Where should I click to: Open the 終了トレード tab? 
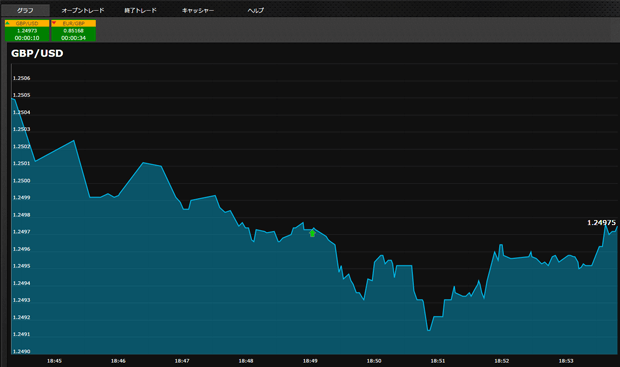point(140,10)
